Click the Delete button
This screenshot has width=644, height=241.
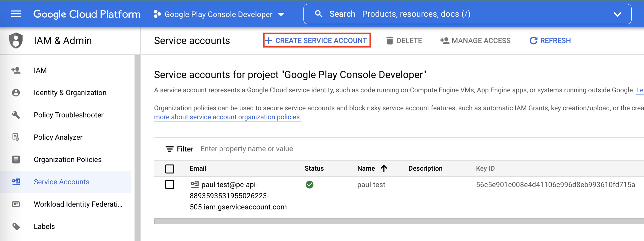(x=404, y=41)
